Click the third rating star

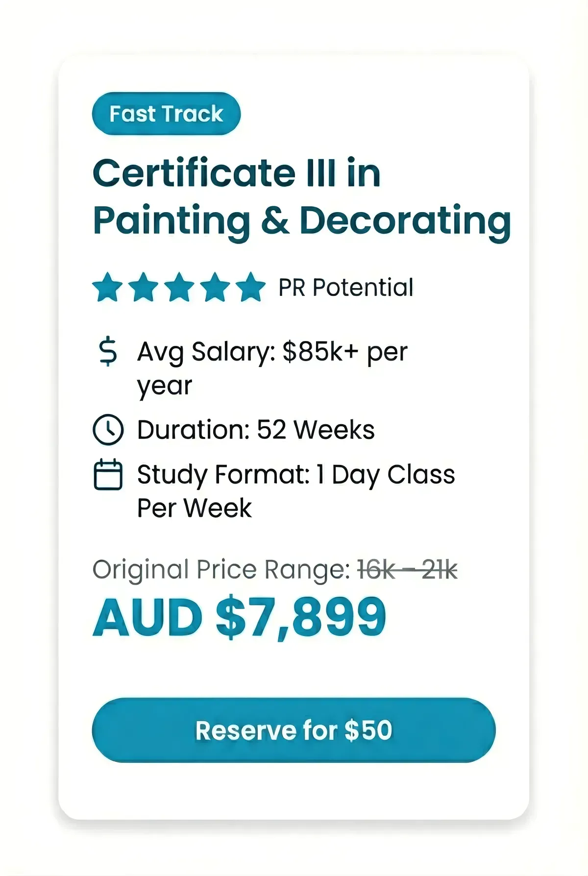(179, 287)
